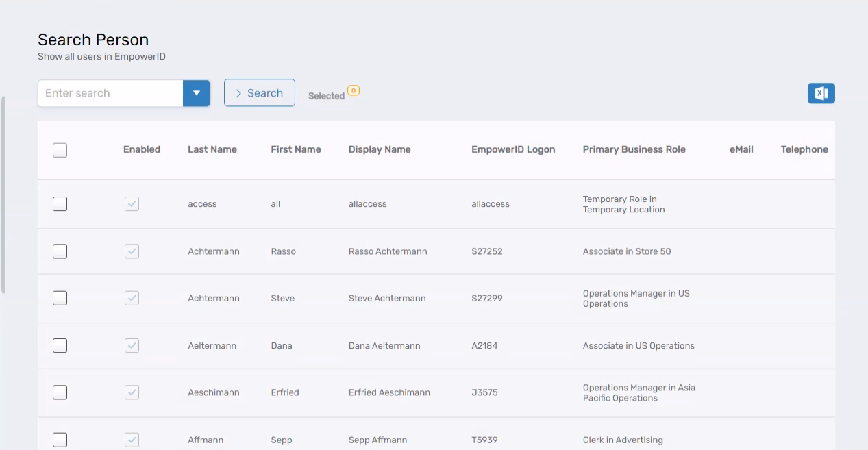Sort by the Telephone column header
The height and width of the screenshot is (450, 868).
click(804, 149)
